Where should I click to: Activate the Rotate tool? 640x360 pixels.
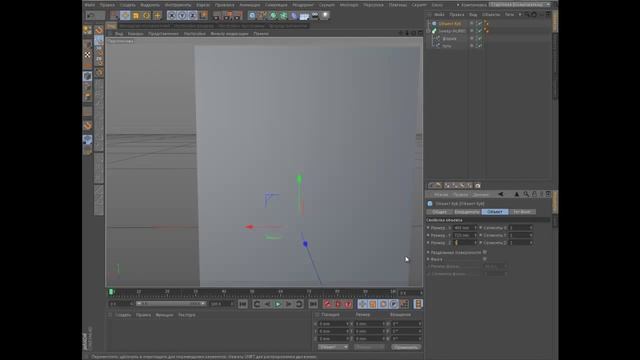click(147, 16)
